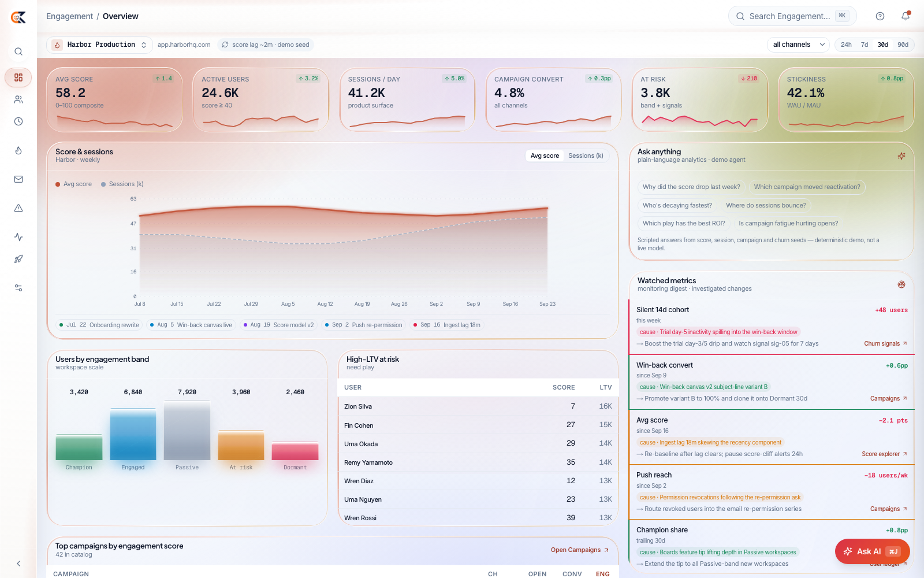
Task: Select the 90d time range
Action: click(903, 45)
